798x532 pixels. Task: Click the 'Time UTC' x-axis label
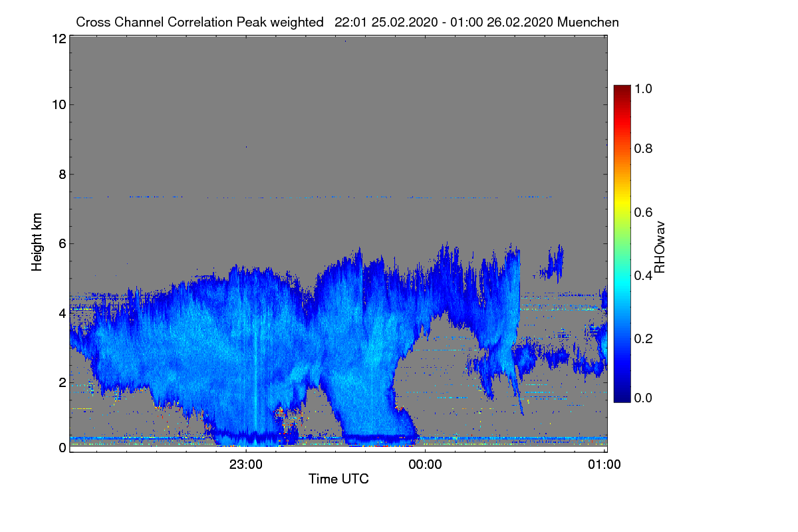338,479
